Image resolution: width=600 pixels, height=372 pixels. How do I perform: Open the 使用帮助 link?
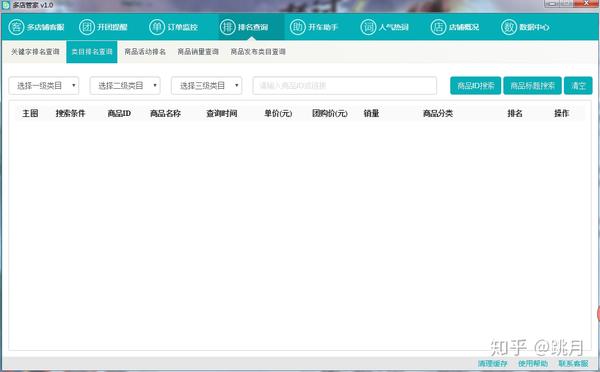click(533, 364)
